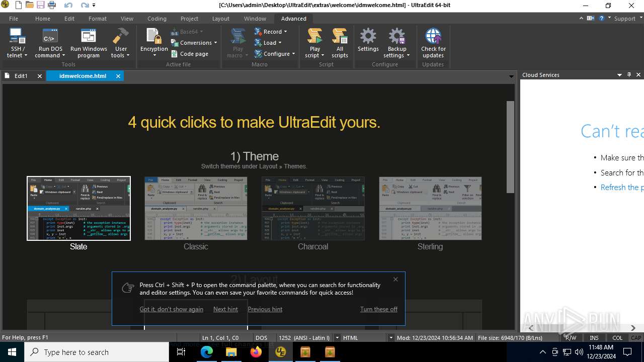Image resolution: width=644 pixels, height=362 pixels.
Task: Open HTML language dropdown in status bar
Action: pyautogui.click(x=390, y=338)
